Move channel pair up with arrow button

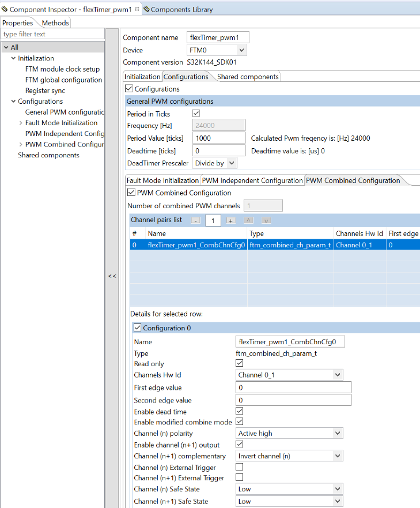[248, 221]
